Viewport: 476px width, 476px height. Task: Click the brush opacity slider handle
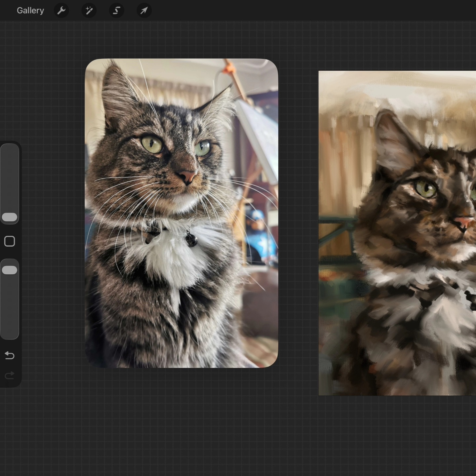point(10,270)
